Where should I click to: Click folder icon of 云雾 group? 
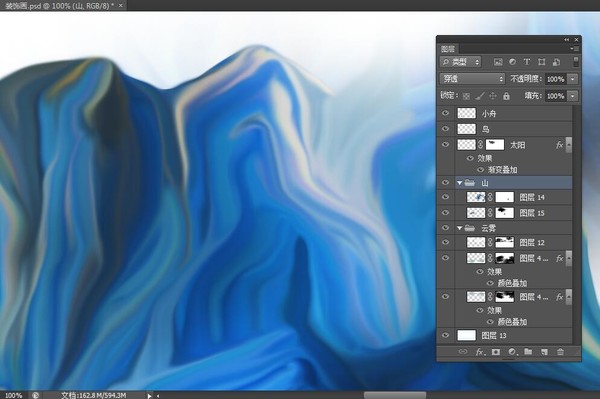(470, 228)
